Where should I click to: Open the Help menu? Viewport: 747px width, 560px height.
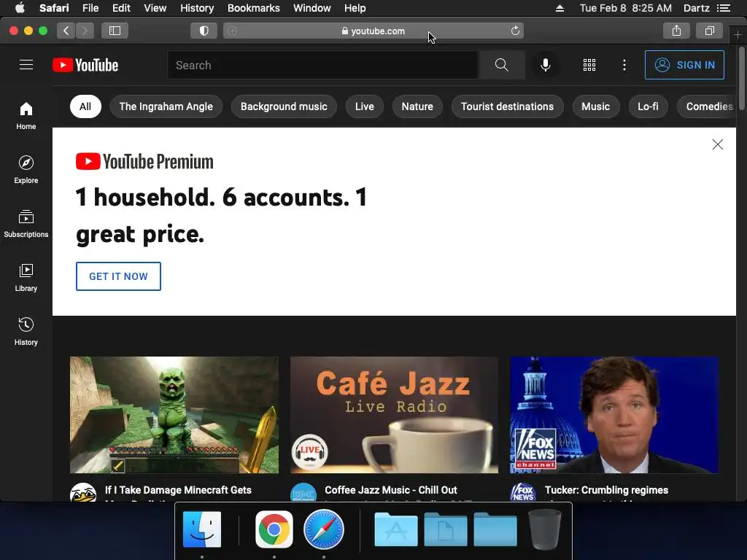coord(355,8)
